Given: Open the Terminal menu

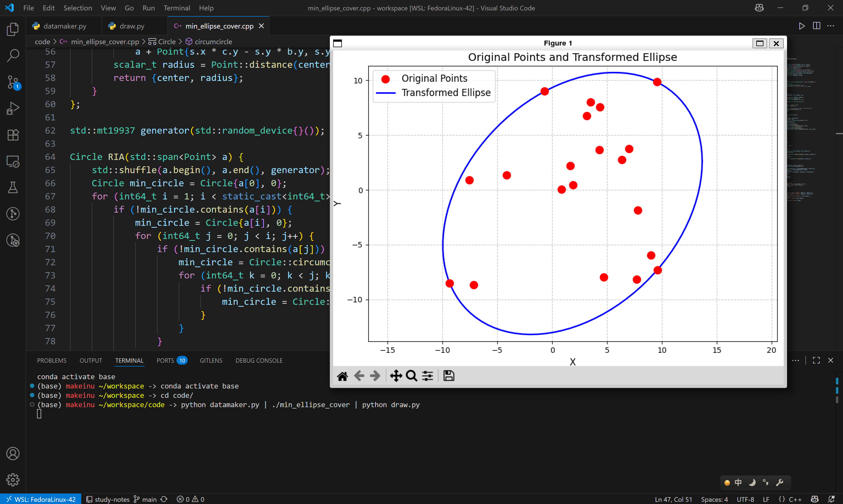Looking at the screenshot, I should (x=177, y=8).
